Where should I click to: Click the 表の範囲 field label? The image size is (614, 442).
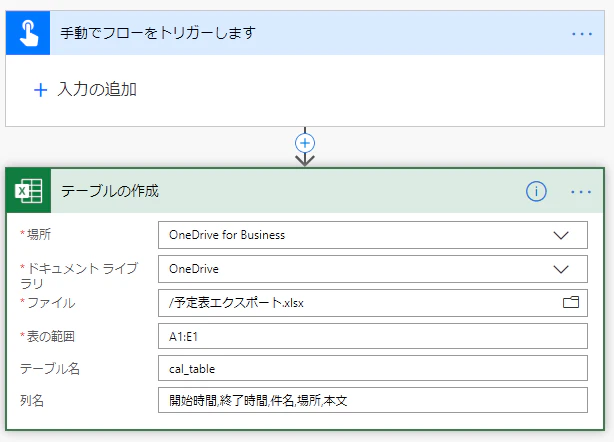pos(51,336)
